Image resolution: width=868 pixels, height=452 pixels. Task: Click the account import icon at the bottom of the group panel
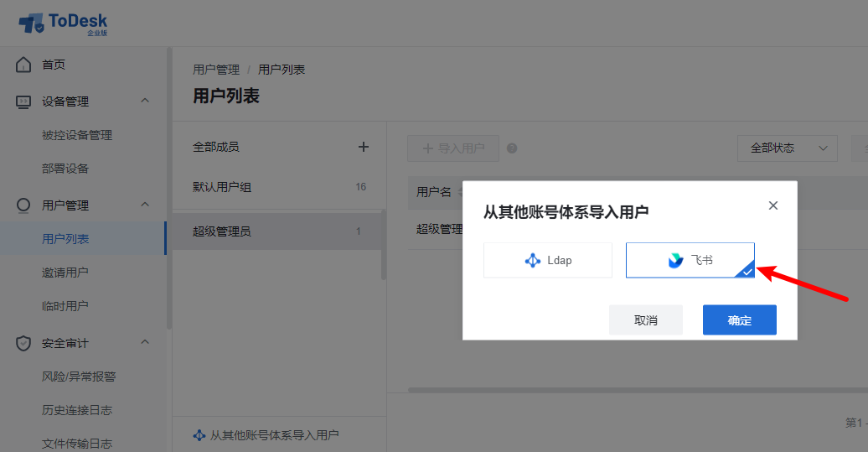(199, 435)
